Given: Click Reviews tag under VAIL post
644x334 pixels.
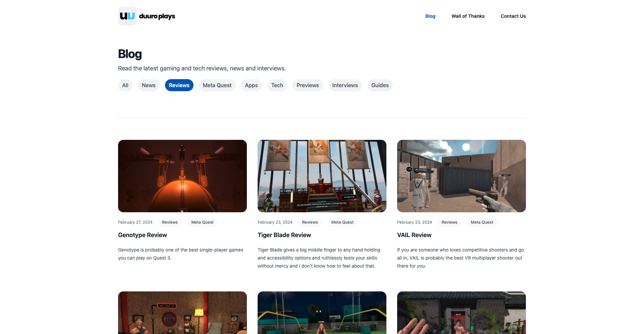Looking at the screenshot, I should click(x=449, y=222).
